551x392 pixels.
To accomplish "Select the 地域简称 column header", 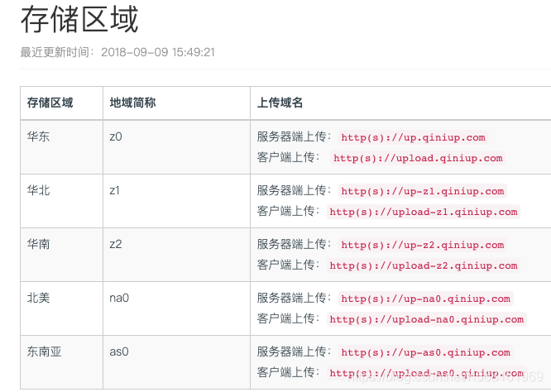I will click(x=132, y=103).
